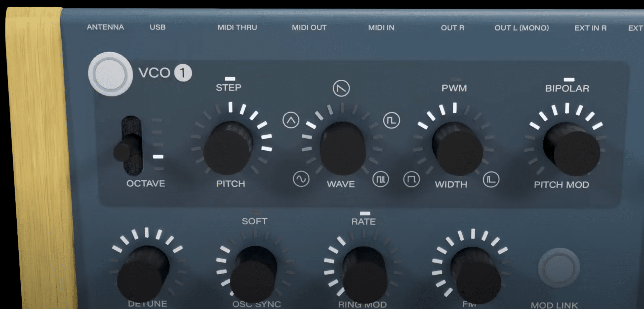Screen dimensions: 644x309
Task: Toggle the SOFT indicator above OSC SYNC
Action: (x=255, y=213)
